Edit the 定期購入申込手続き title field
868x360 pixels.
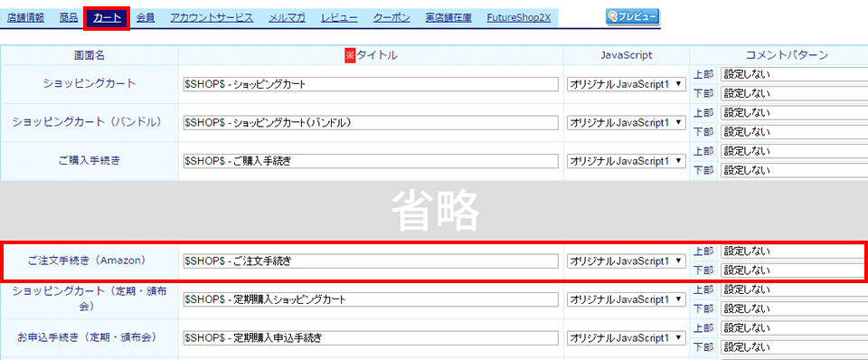(x=371, y=338)
